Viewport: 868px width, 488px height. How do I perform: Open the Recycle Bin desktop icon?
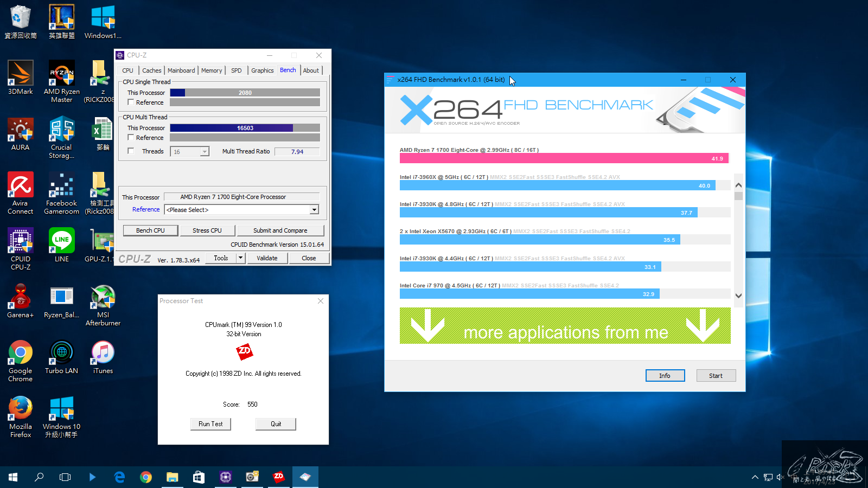(x=21, y=22)
